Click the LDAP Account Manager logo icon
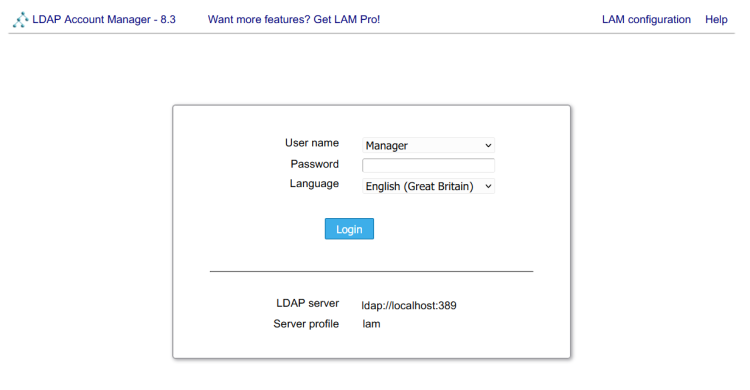 (x=21, y=20)
